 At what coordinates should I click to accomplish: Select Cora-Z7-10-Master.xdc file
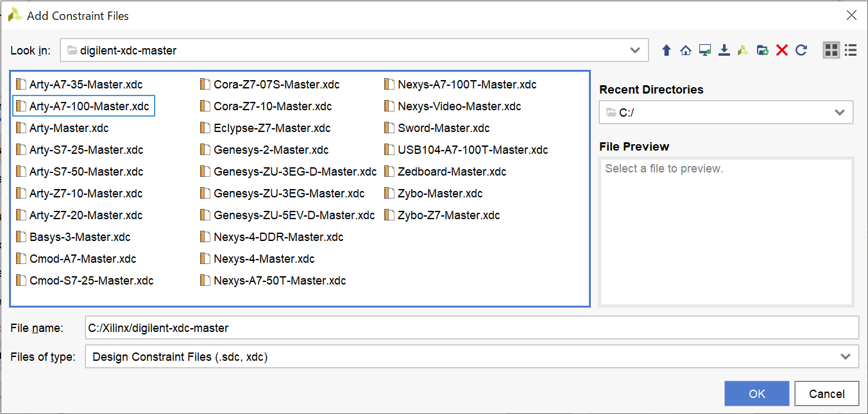[x=266, y=106]
